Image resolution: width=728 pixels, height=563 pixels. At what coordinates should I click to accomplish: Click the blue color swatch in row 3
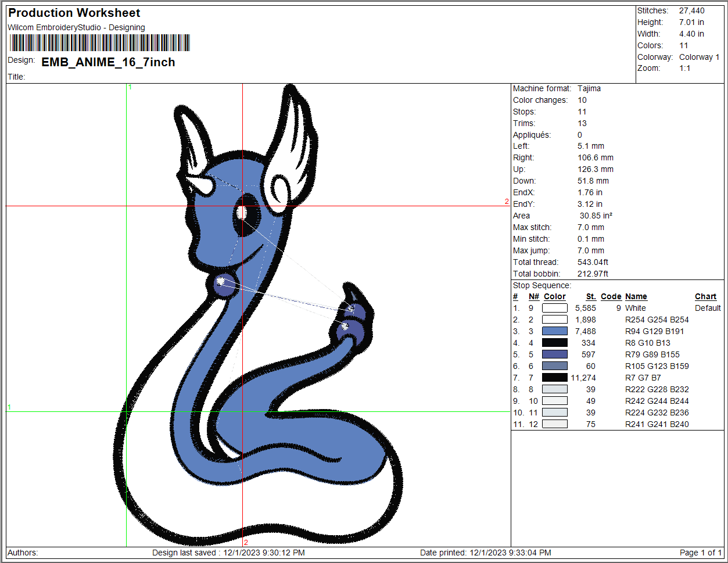point(555,331)
